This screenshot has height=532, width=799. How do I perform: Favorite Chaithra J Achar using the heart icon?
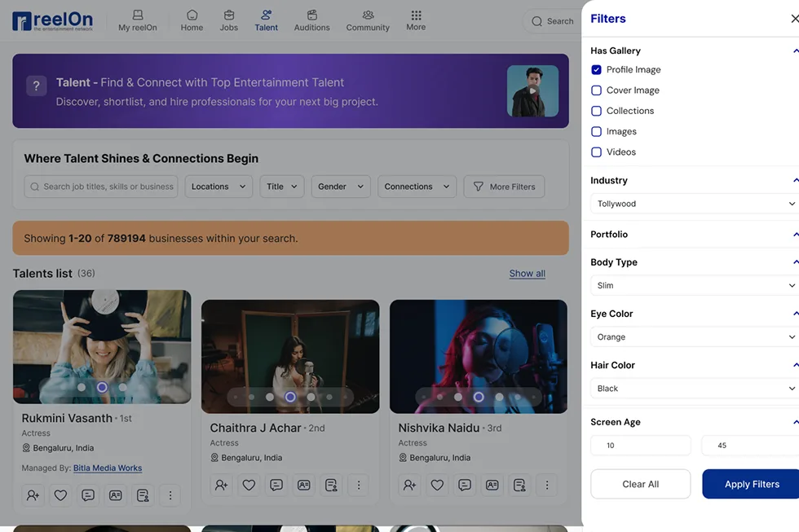pos(249,485)
